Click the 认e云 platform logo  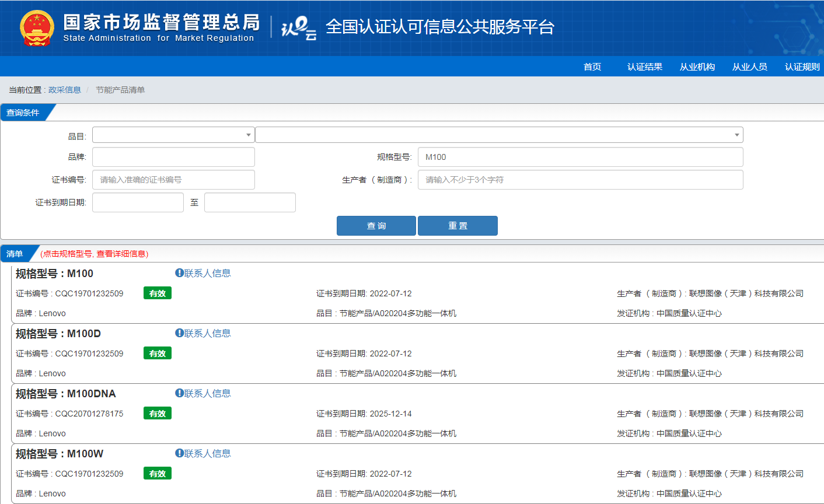299,27
